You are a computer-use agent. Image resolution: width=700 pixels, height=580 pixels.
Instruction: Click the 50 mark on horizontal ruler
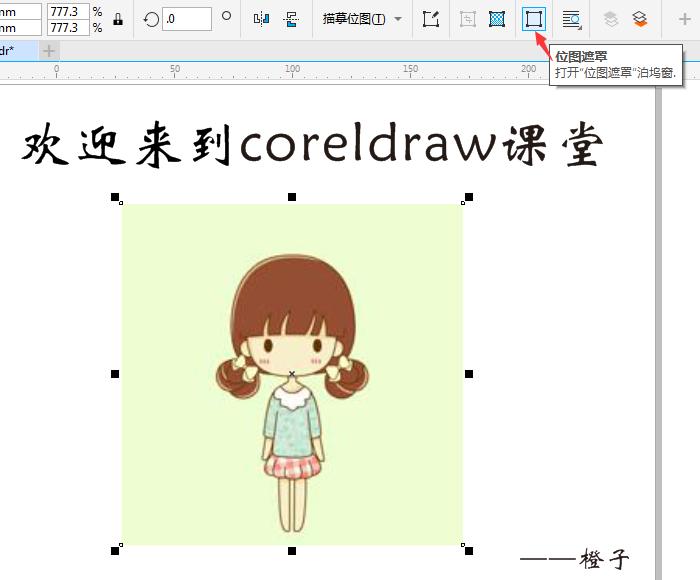pos(175,69)
